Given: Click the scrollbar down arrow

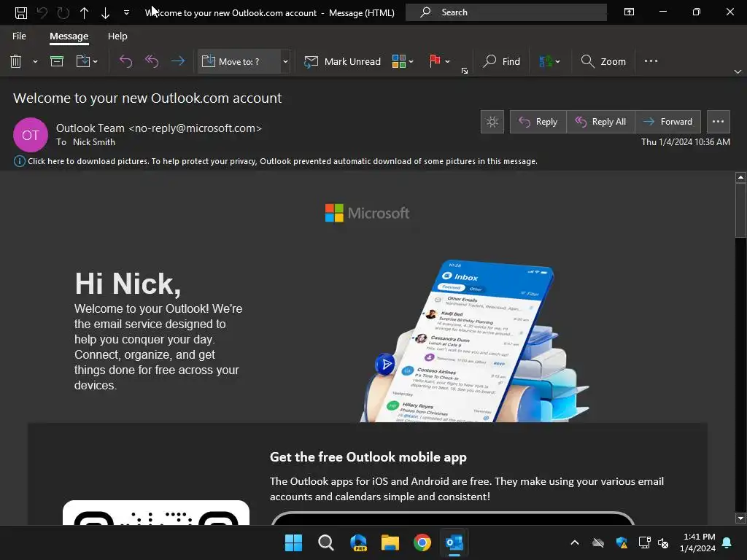Looking at the screenshot, I should [740, 518].
